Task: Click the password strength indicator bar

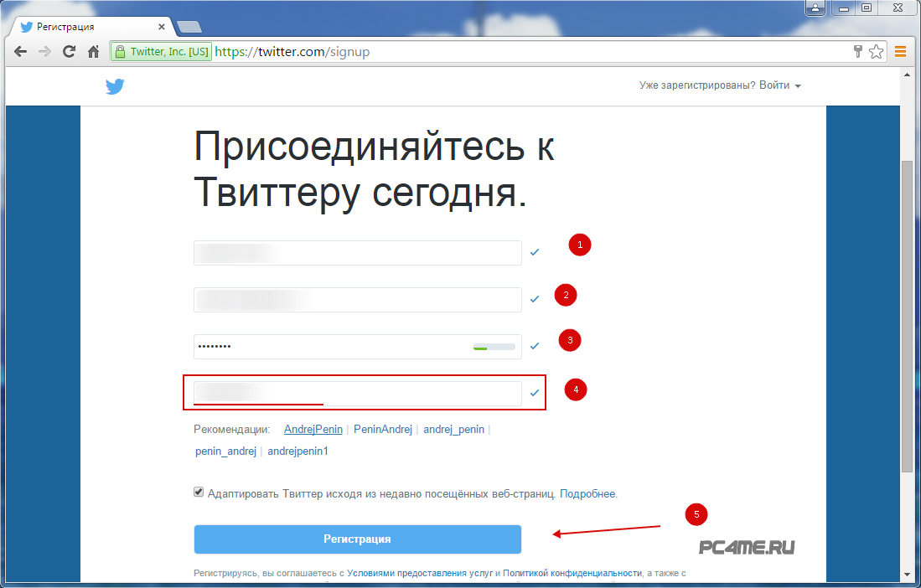Action: coord(494,348)
